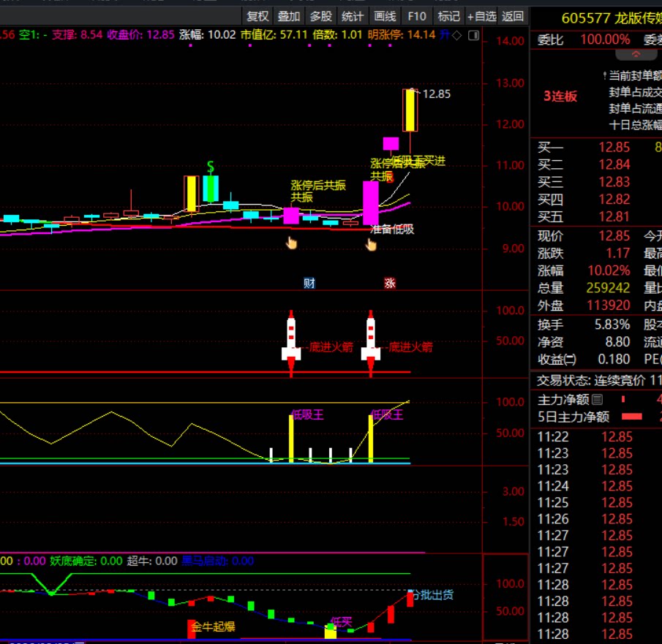Select the 买五 bid price 12.81
662x644 pixels.
(614, 217)
